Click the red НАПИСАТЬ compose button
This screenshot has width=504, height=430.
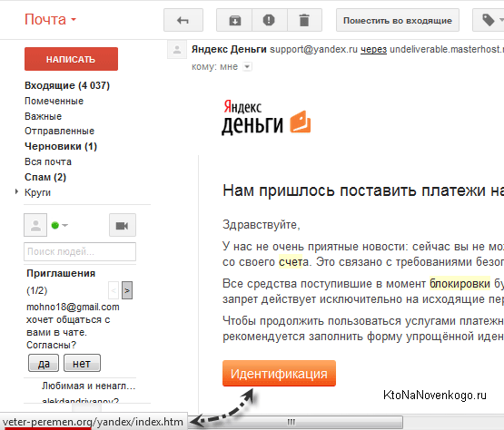[71, 59]
